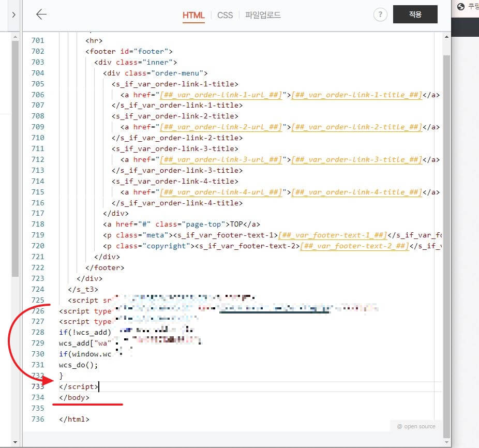Click the footer-text-1 variable
479x448 pixels.
pyautogui.click(x=333, y=235)
